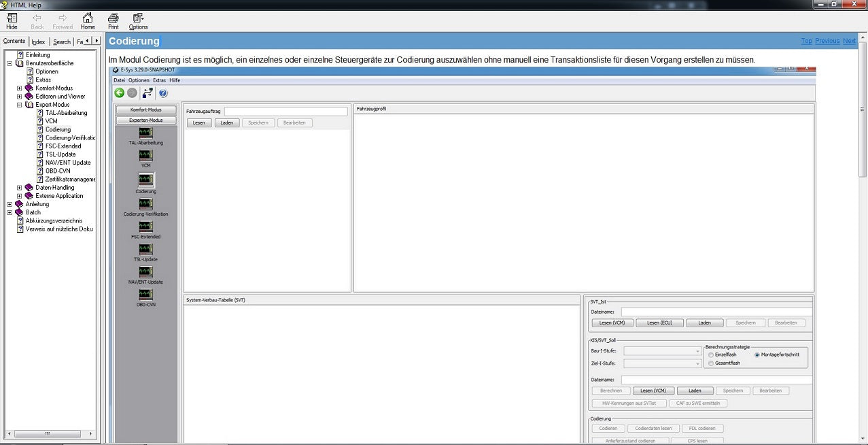
Task: Click the E-Sys connect toolbar icon
Action: [x=147, y=93]
